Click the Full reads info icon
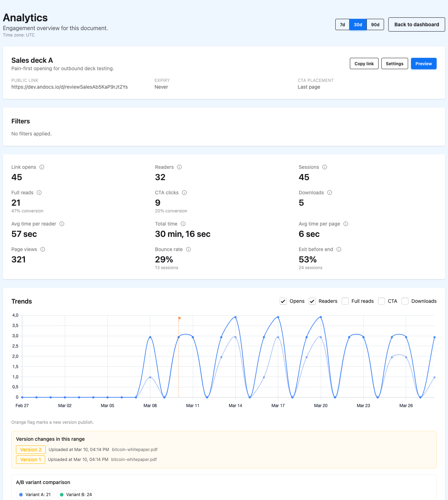This screenshot has height=500, width=448. click(39, 193)
